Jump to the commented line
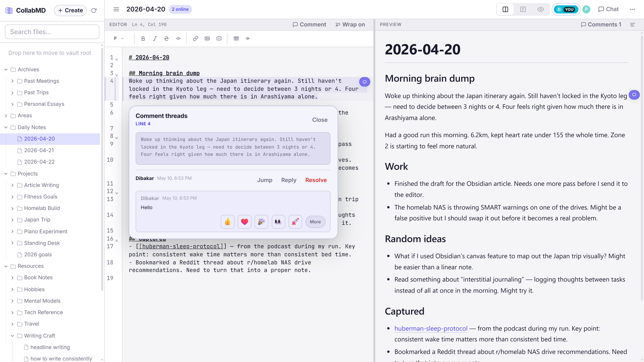 pos(265,180)
